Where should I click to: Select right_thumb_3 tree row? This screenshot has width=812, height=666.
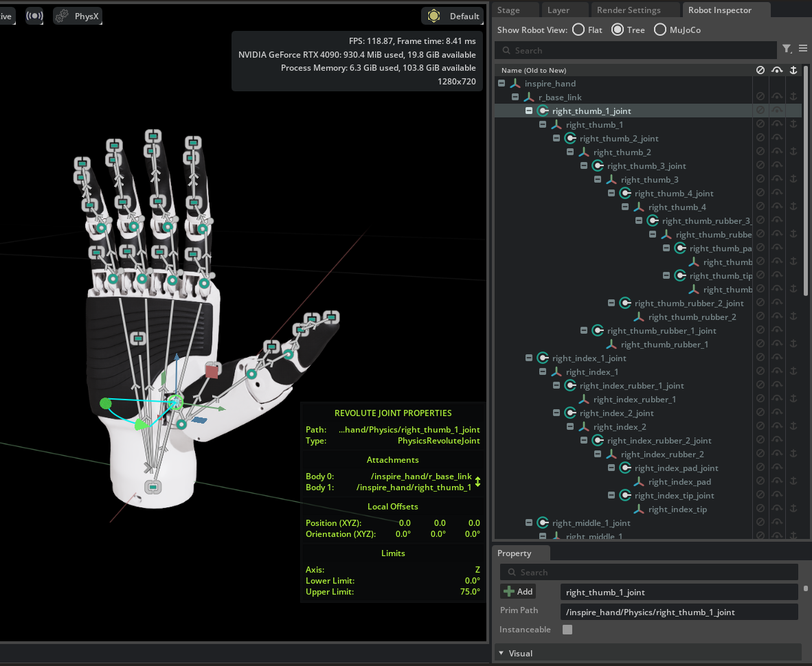[x=649, y=180]
